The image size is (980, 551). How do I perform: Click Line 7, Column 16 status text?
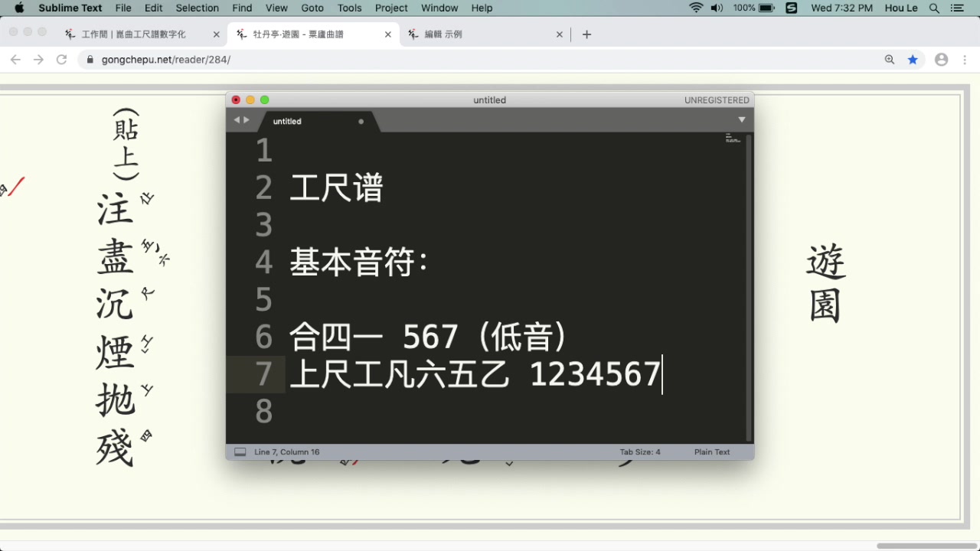[287, 452]
